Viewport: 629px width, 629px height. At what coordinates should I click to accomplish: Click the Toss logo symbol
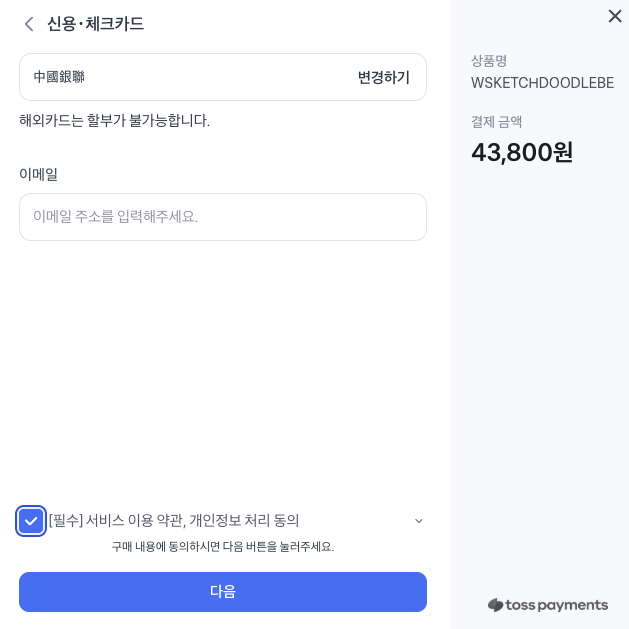495,605
